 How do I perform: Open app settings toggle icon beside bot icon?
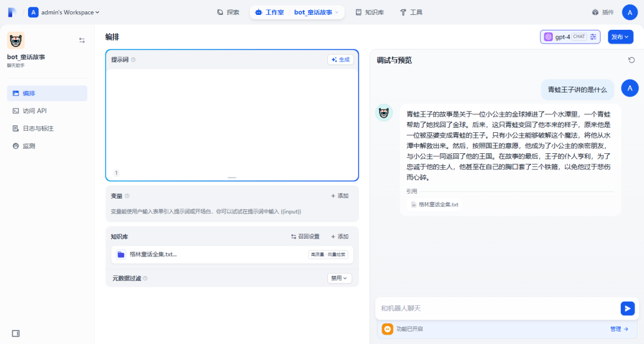coord(82,40)
